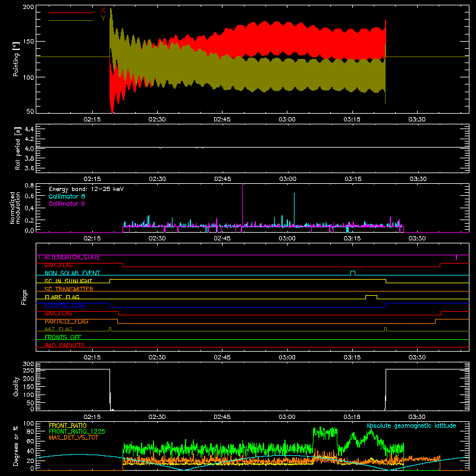Click the 'Energy band: 12-25 keV' annotation

tap(86, 189)
